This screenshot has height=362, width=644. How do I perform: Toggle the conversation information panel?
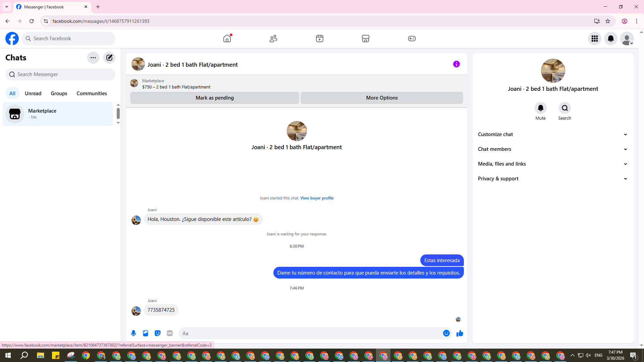click(x=456, y=64)
